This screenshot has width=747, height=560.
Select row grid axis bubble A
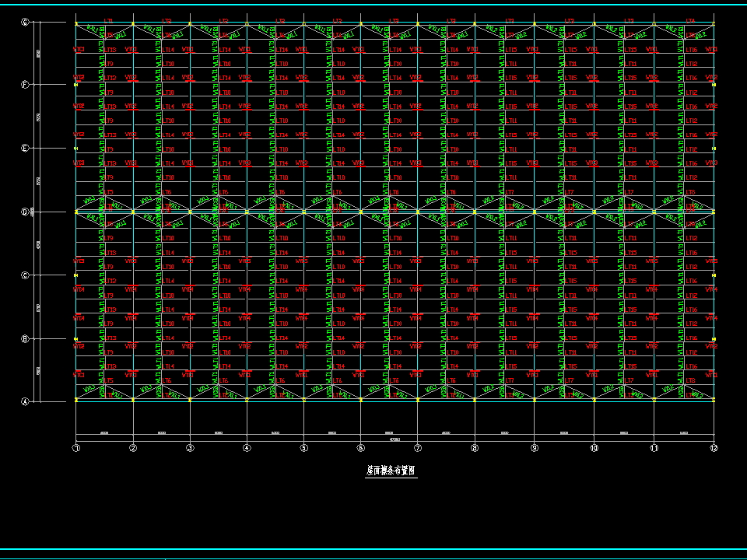coord(25,401)
